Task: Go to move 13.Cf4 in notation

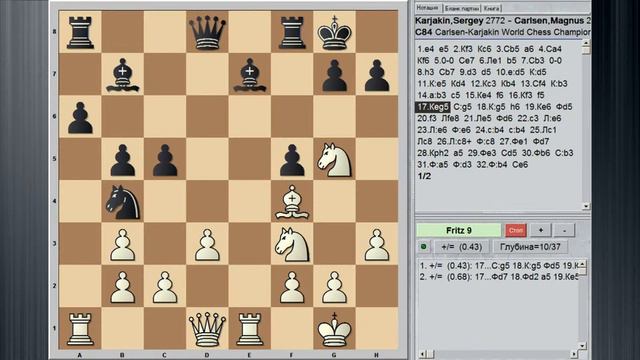Action: [x=533, y=84]
